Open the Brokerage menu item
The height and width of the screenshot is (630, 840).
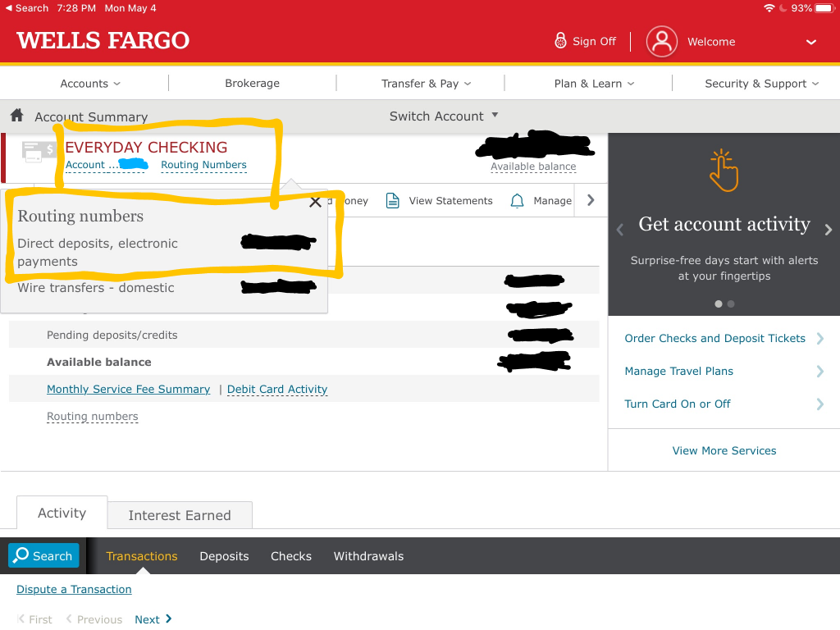pos(253,83)
